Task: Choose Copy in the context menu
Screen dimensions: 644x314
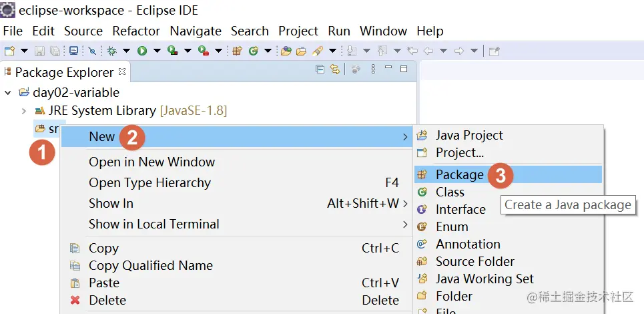Action: click(x=236, y=249)
